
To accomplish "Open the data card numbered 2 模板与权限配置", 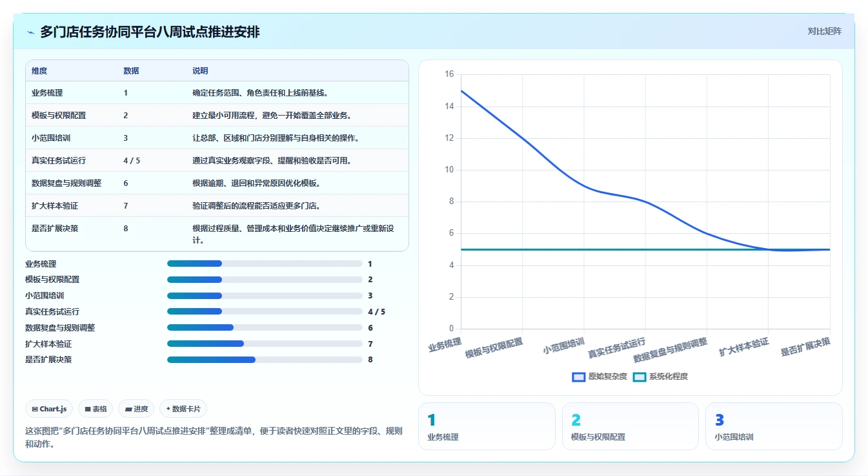I will click(x=631, y=426).
